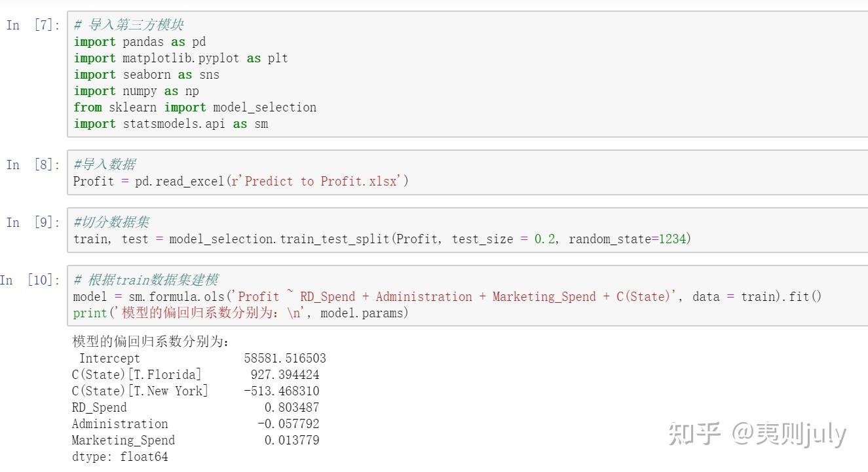Image resolution: width=868 pixels, height=472 pixels.
Task: Click the C(State)[T.New York] output row
Action: (x=195, y=391)
